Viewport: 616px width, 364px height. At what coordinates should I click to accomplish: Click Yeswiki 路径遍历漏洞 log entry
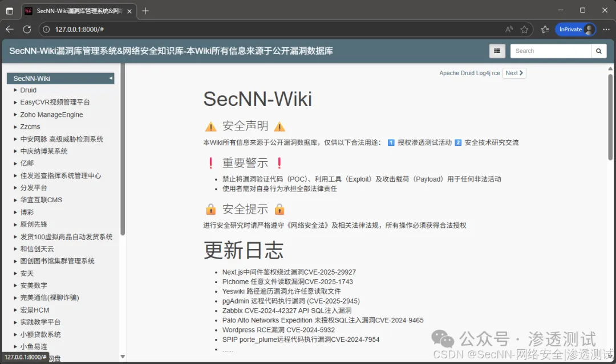tap(281, 291)
